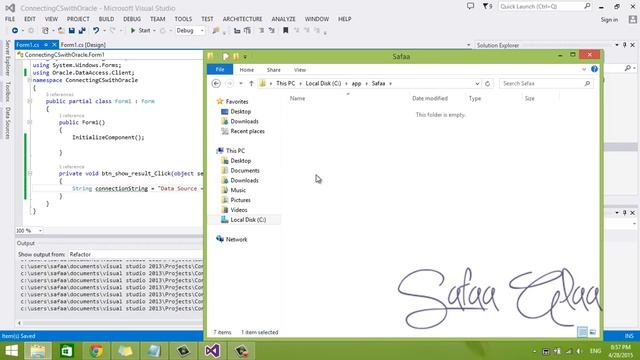
Task: Open Solution Explorer window options dropdown
Action: pyautogui.click(x=617, y=45)
